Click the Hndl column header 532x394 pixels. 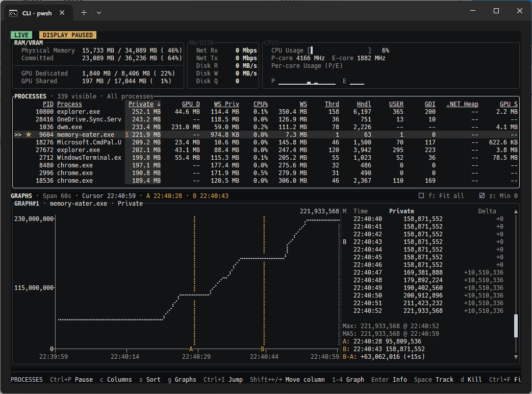click(364, 104)
